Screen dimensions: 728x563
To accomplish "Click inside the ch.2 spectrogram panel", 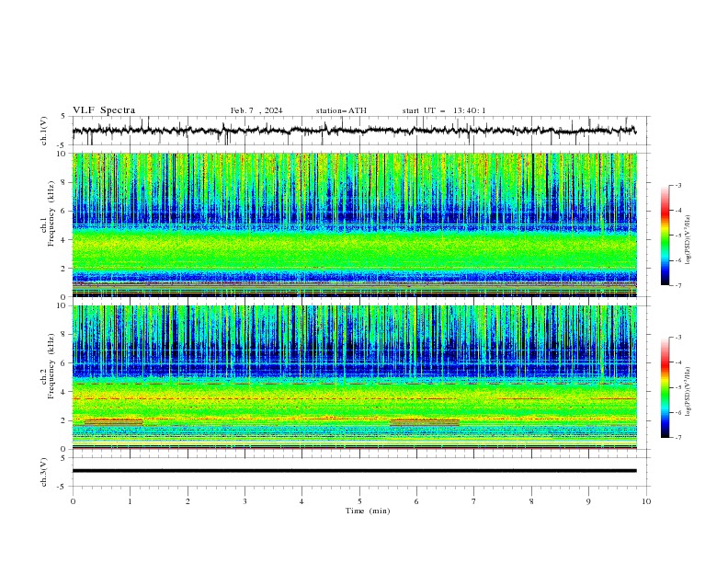I will coord(354,377).
